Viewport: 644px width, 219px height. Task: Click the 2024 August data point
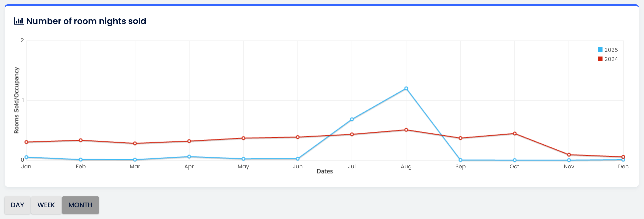coord(406,130)
